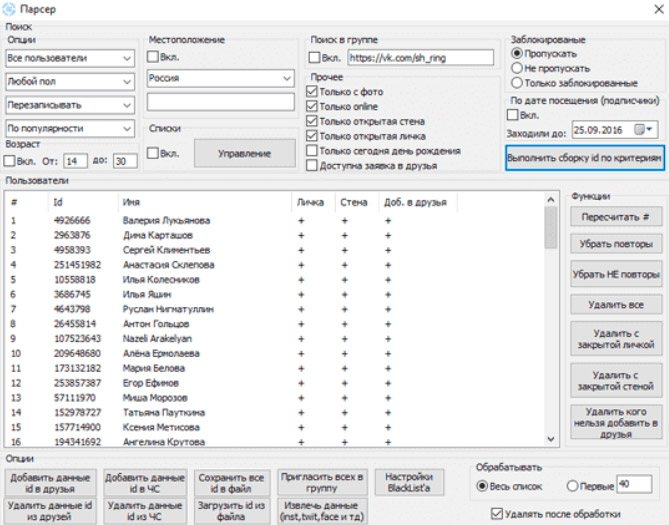Click Сохранить все id в файл button
669x525 pixels.
[x=232, y=483]
